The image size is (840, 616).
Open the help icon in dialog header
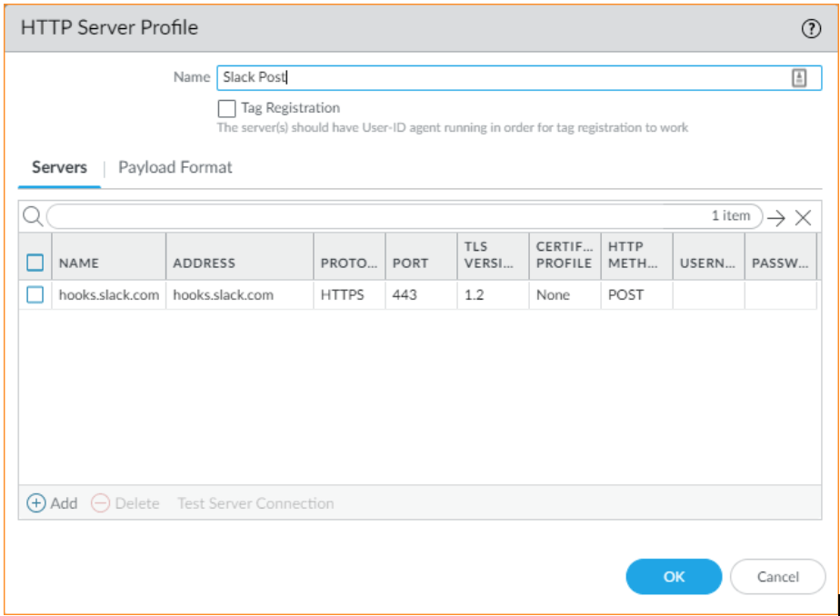coord(811,28)
